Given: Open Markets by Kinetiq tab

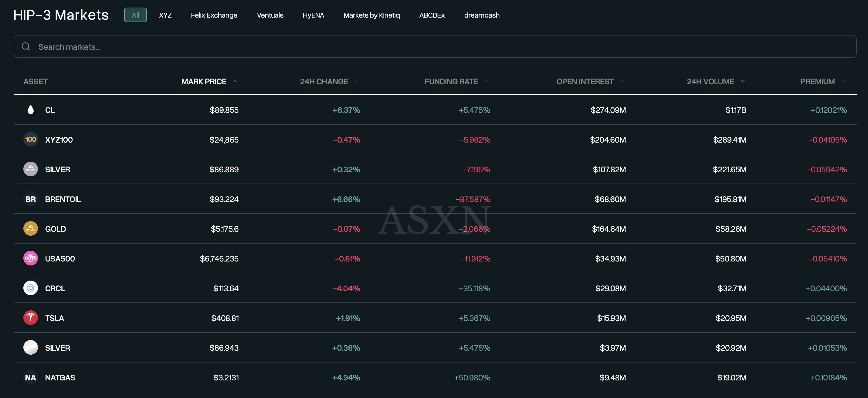Looking at the screenshot, I should [371, 15].
